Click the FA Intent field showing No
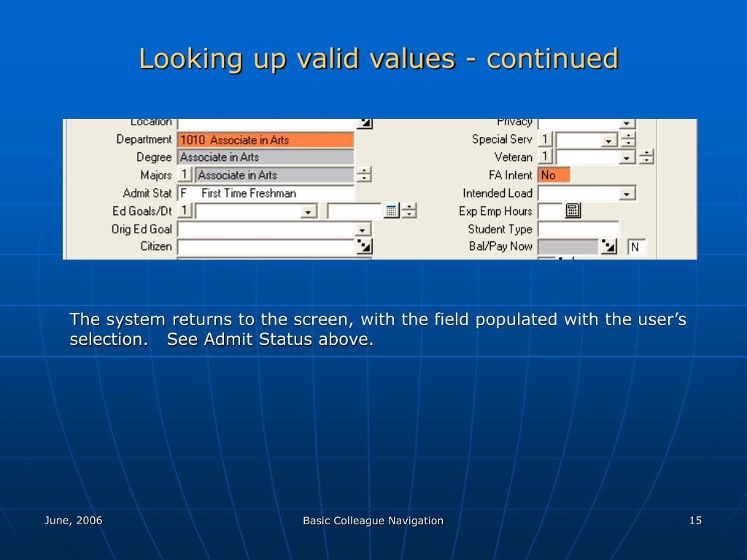 coord(554,175)
